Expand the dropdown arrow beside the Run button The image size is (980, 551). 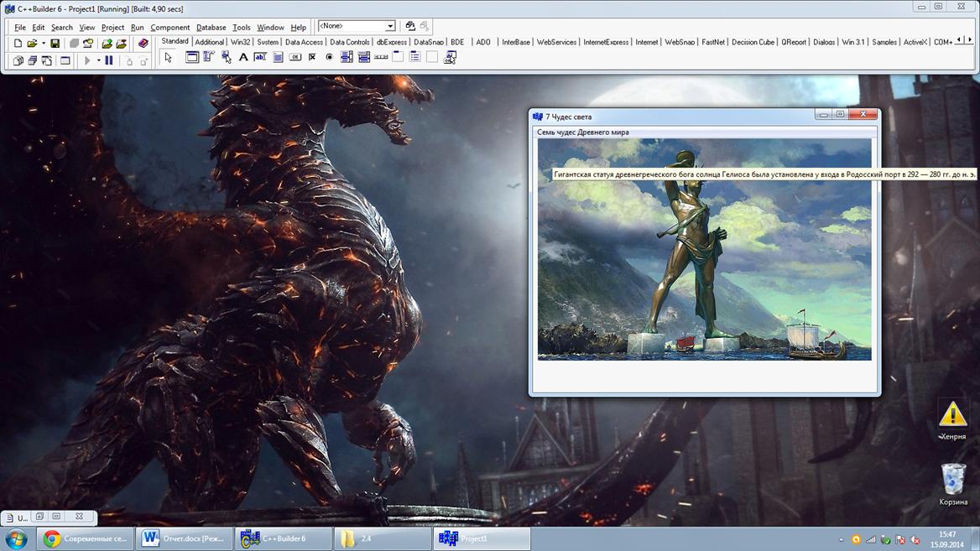pyautogui.click(x=98, y=60)
